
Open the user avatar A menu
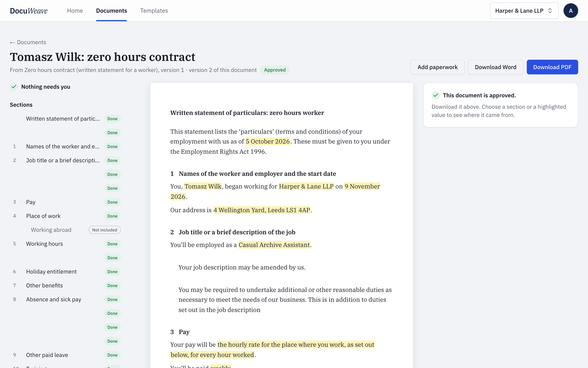[x=571, y=11]
